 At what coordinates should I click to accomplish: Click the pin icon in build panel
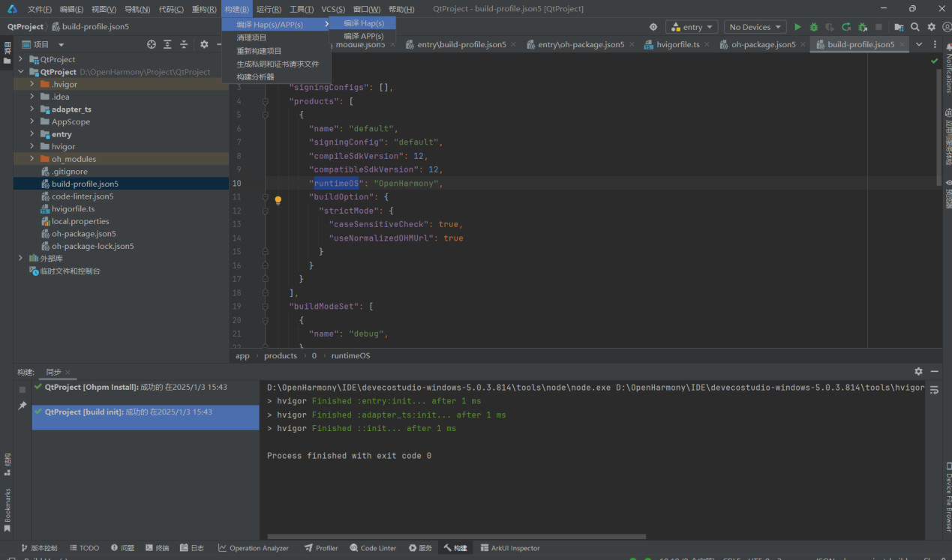click(x=23, y=406)
